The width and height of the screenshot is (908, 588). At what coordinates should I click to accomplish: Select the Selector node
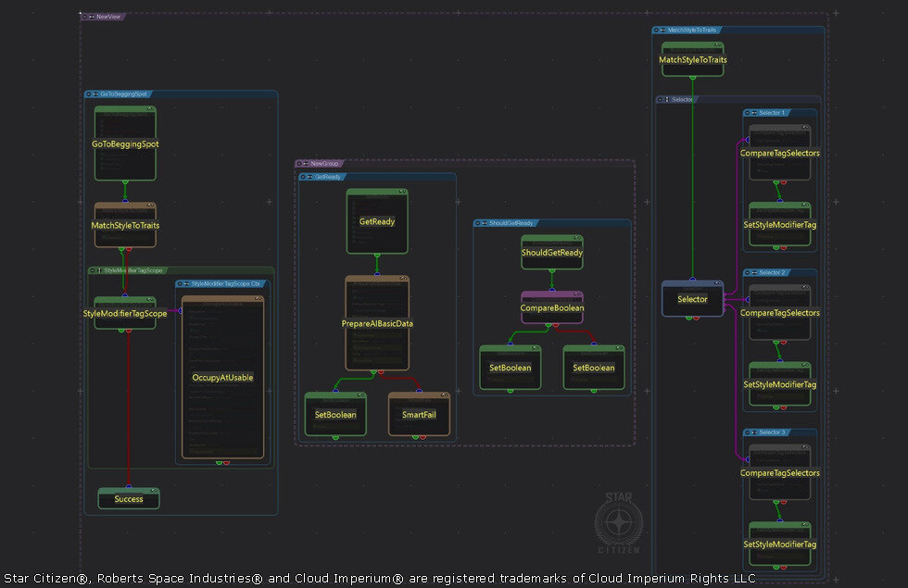(693, 298)
